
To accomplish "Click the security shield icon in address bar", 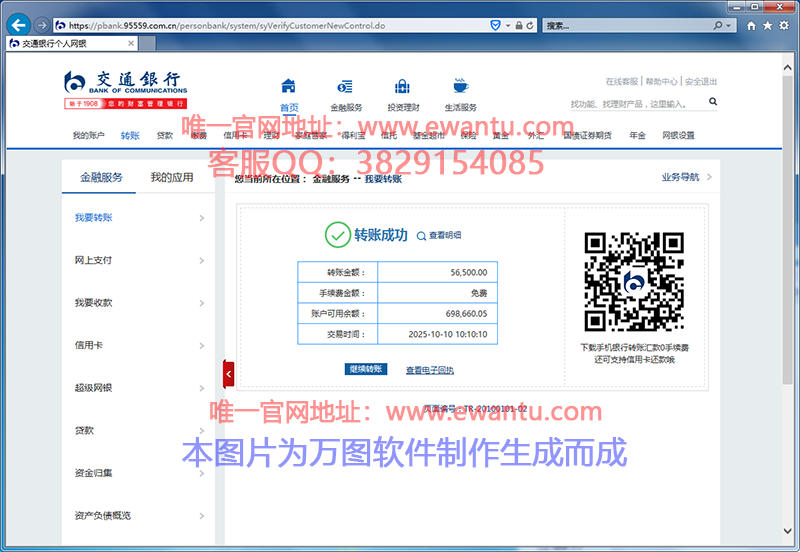I will point(495,25).
